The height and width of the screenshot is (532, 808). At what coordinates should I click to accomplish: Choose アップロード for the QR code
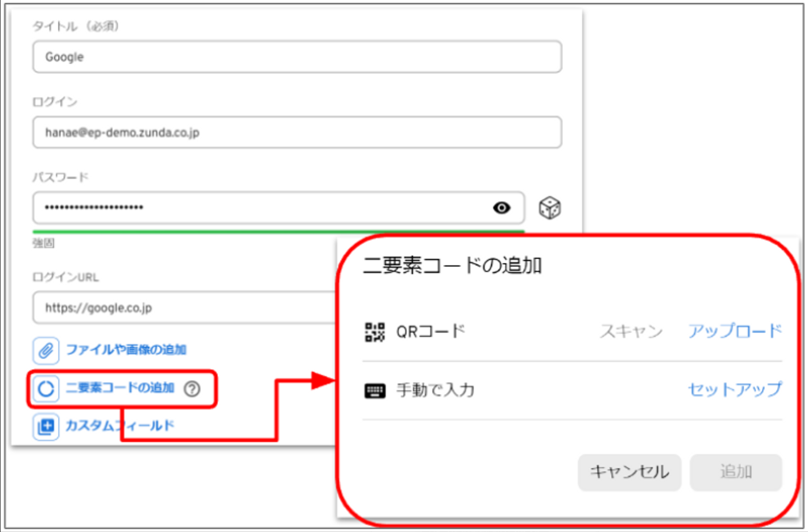tap(735, 331)
